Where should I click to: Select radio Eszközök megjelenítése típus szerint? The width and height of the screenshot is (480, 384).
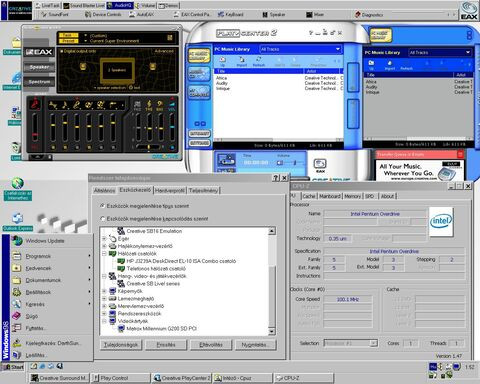tap(103, 206)
